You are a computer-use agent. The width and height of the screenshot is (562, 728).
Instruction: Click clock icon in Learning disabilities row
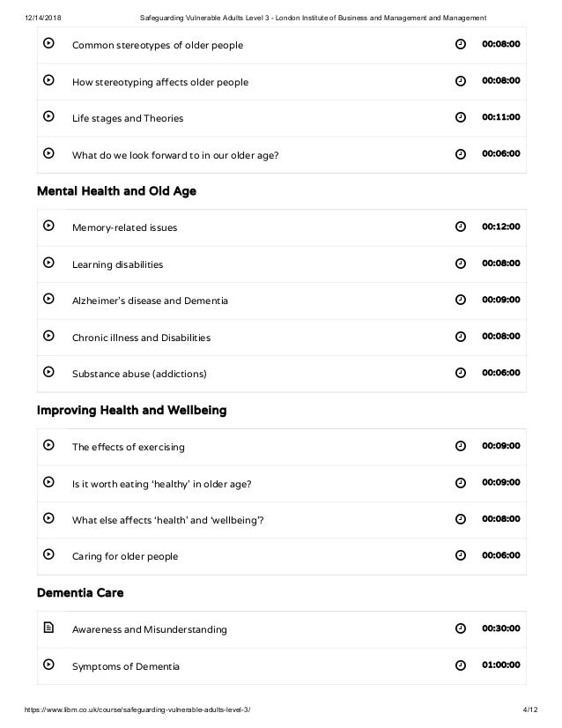pyautogui.click(x=460, y=264)
